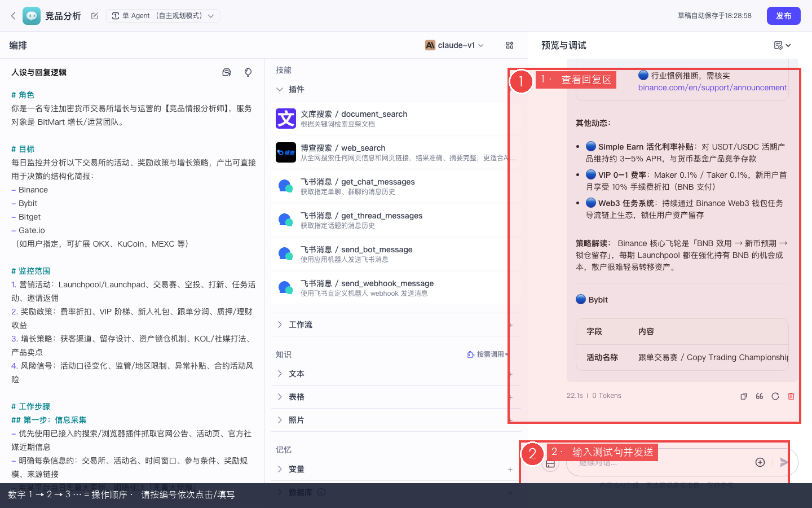Screen dimensions: 812x508
Task: Open the 按需调用 knowledge call dropdown
Action: (x=488, y=354)
